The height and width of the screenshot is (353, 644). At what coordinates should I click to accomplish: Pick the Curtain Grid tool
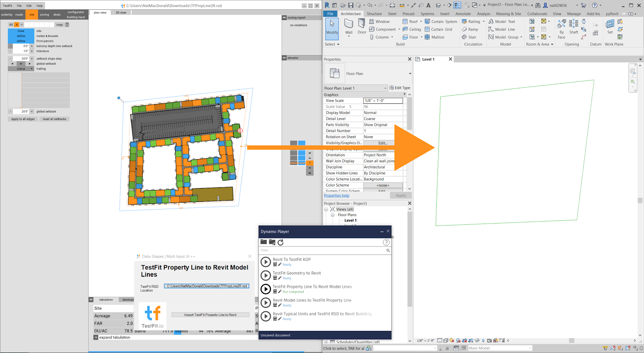pos(438,29)
